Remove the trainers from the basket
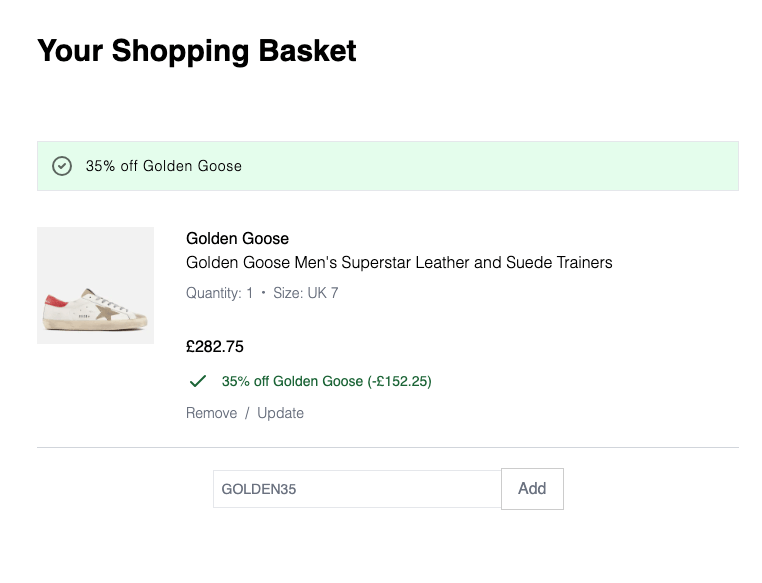 tap(211, 413)
